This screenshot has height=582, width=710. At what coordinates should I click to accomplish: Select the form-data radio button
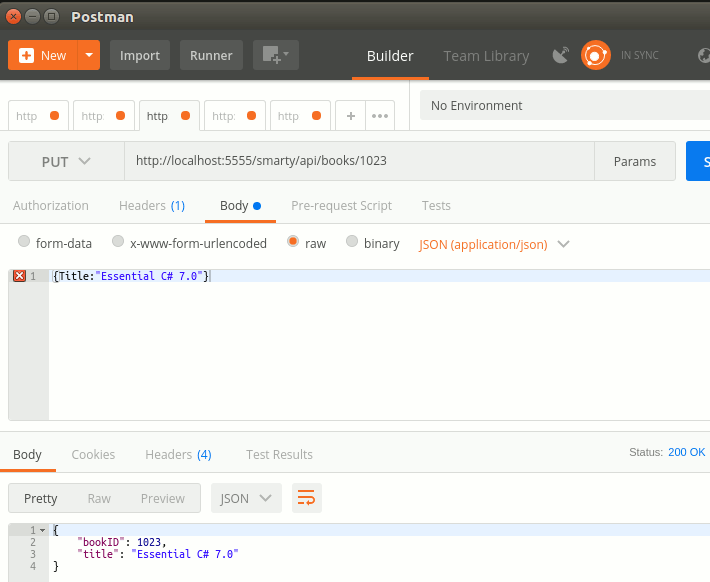tap(24, 242)
